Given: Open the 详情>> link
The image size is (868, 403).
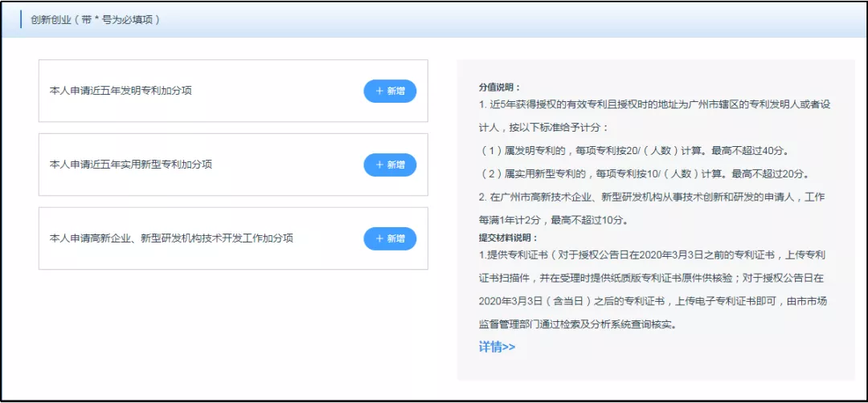Looking at the screenshot, I should click(x=497, y=347).
